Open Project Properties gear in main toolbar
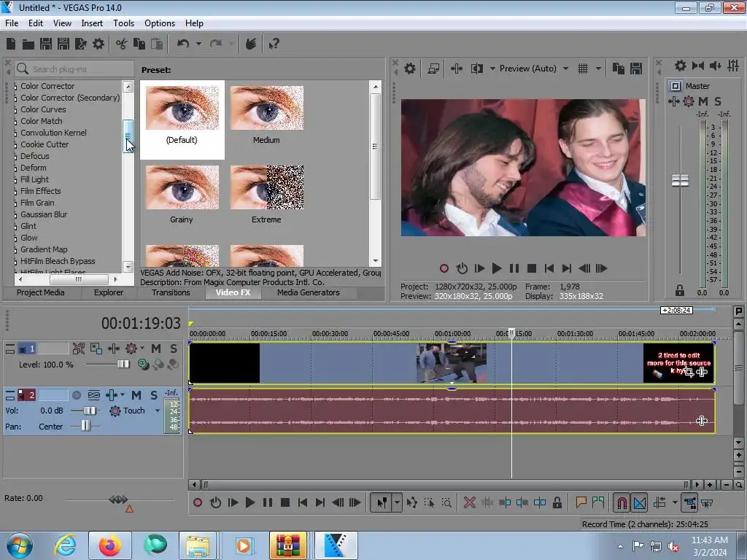Screen dimensions: 747x560 [x=98, y=44]
